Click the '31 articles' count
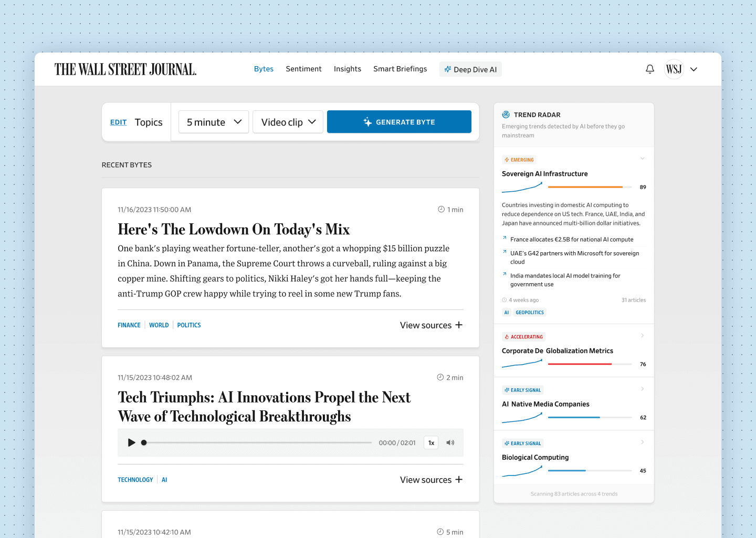The image size is (756, 538). (x=634, y=300)
